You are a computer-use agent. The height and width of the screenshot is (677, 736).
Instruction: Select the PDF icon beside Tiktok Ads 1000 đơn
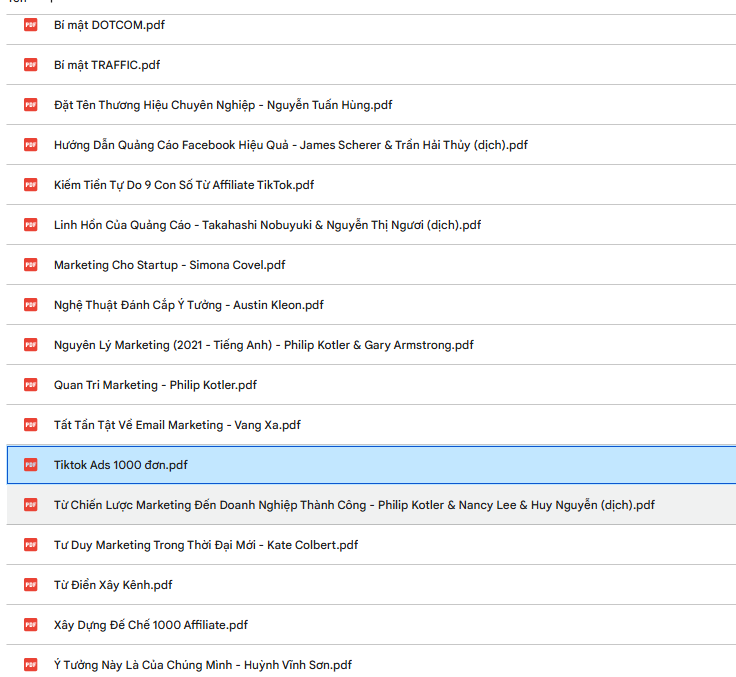point(31,465)
